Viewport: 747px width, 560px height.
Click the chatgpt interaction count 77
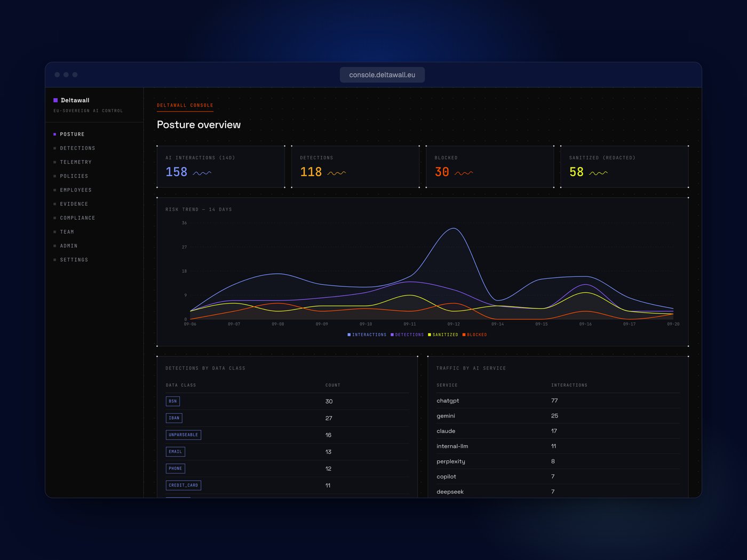[554, 401]
